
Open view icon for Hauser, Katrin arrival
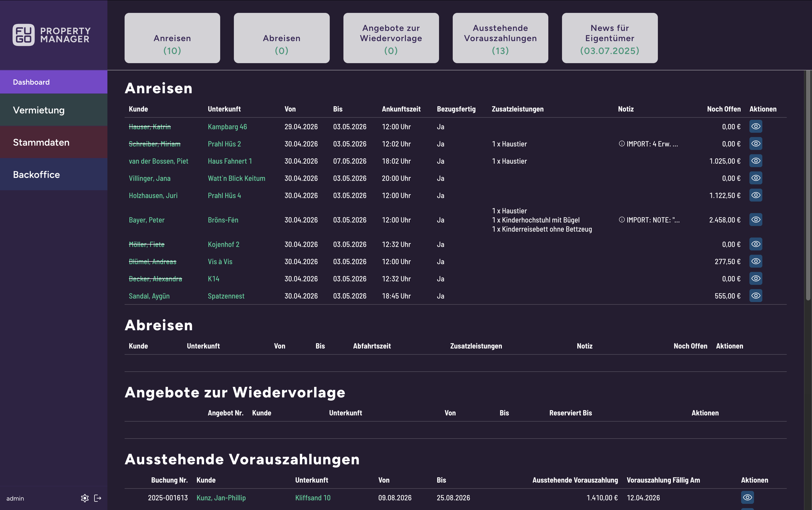tap(756, 127)
